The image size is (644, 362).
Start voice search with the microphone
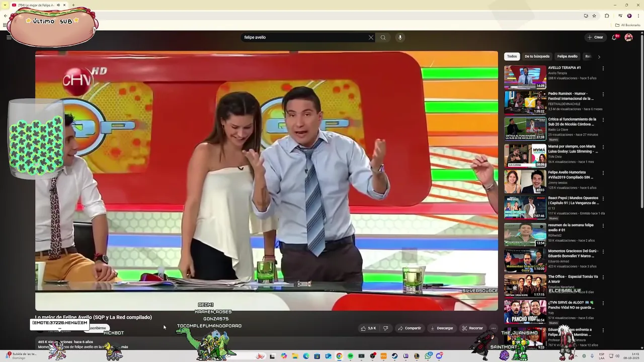pyautogui.click(x=400, y=37)
